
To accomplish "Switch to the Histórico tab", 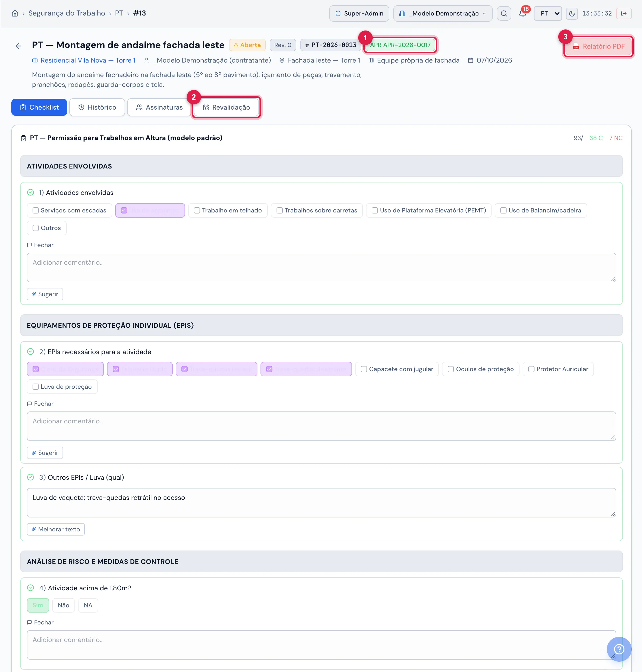I will coord(97,107).
